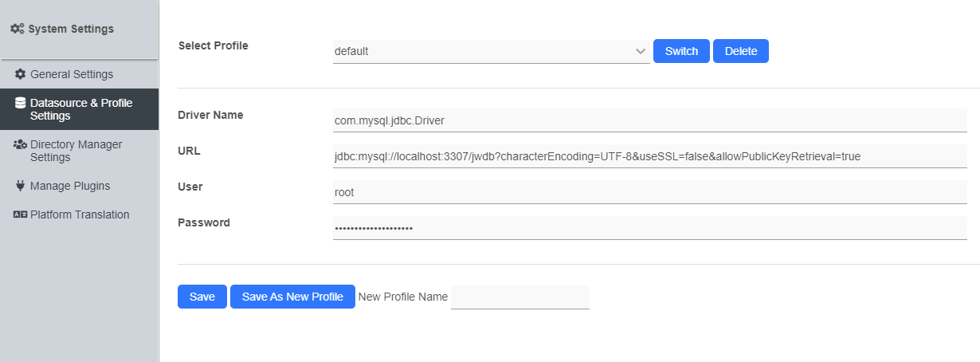Open General Settings menu item
The width and height of the screenshot is (980, 362).
[x=72, y=74]
